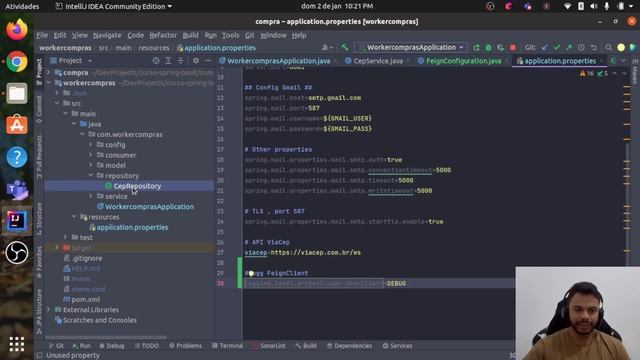Click collapse all icon in Project panel
The height and width of the screenshot is (360, 640).
pos(180,60)
